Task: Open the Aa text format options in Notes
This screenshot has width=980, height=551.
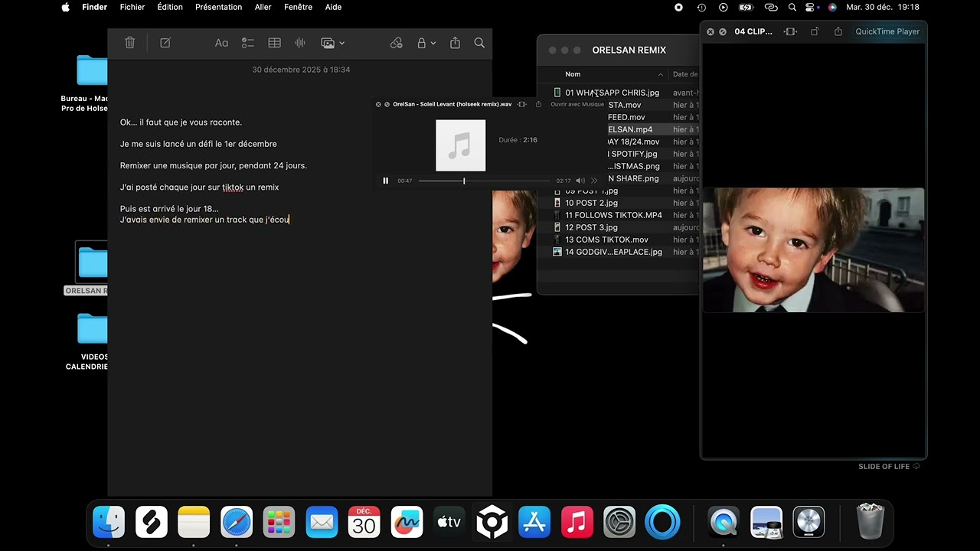Action: [x=221, y=43]
